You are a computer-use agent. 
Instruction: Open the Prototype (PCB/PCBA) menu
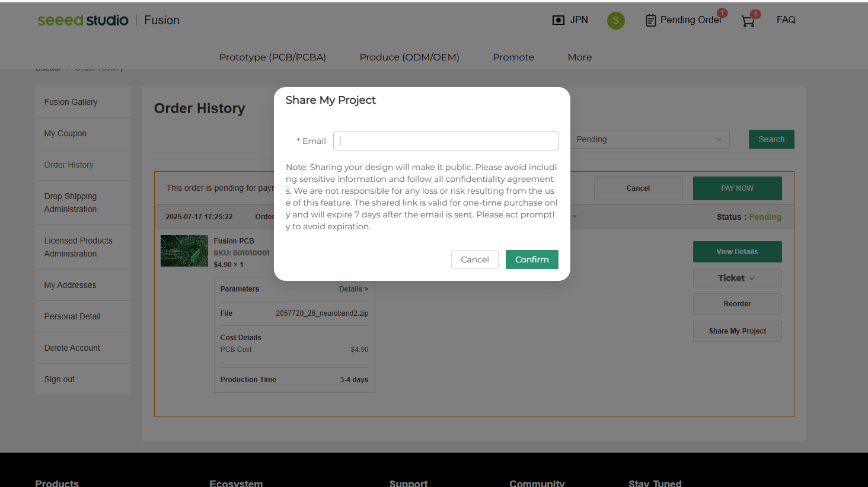click(272, 57)
